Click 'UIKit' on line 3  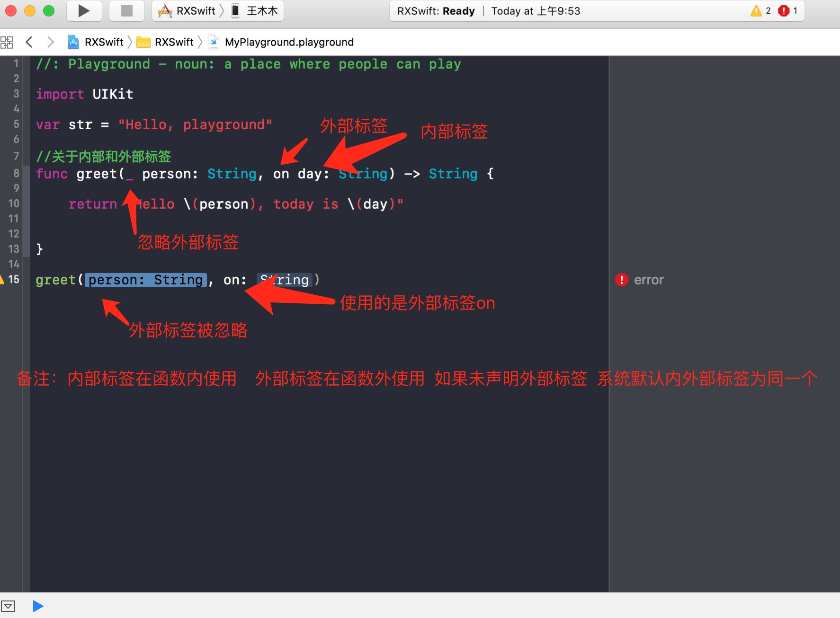coord(113,94)
